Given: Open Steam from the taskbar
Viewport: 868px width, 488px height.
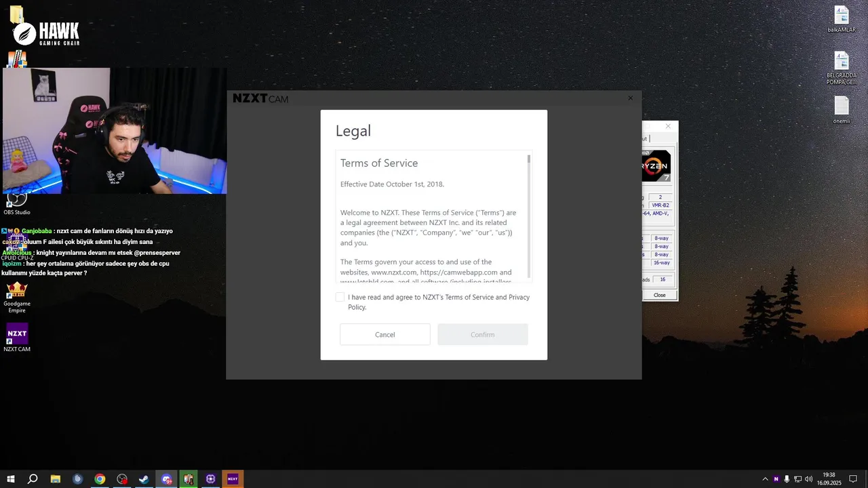Looking at the screenshot, I should 144,479.
